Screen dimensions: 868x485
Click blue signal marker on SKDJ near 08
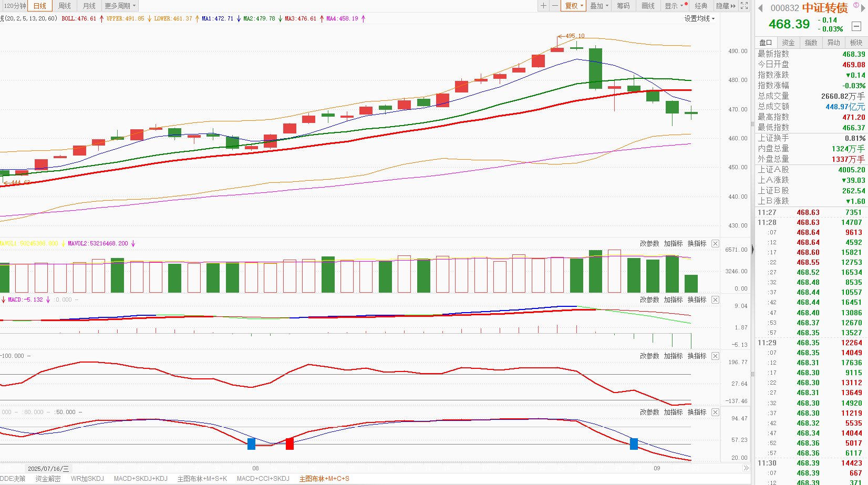(251, 443)
